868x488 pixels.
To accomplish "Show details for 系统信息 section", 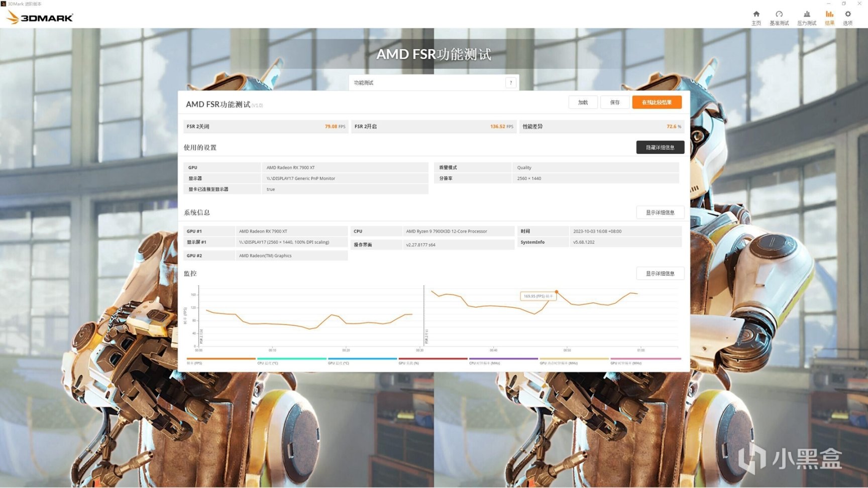I will tap(660, 212).
